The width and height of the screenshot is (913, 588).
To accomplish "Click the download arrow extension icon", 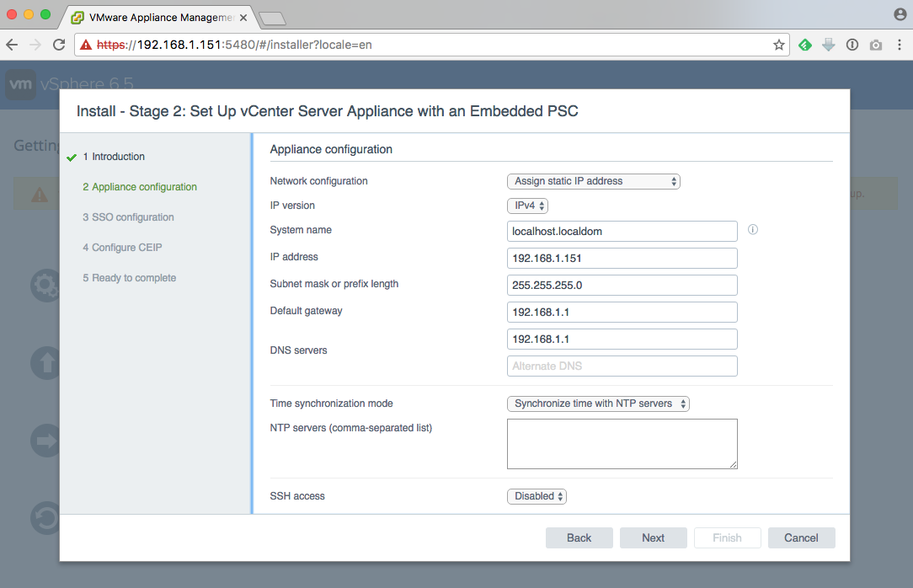I will point(829,45).
